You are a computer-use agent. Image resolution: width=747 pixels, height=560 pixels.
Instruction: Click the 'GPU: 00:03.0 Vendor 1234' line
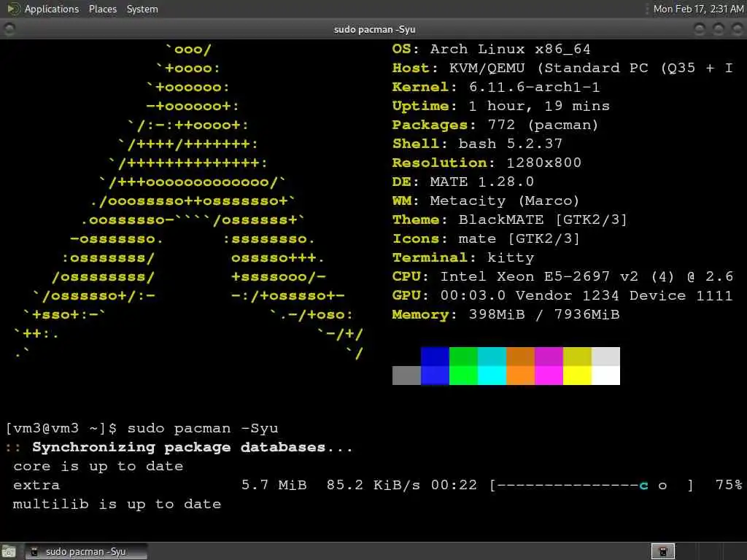click(x=562, y=296)
